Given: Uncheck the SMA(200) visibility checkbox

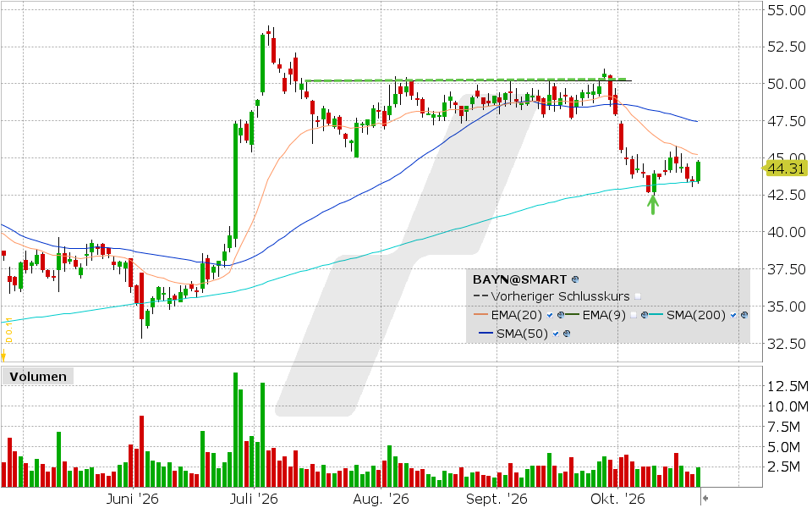Looking at the screenshot, I should point(733,315).
